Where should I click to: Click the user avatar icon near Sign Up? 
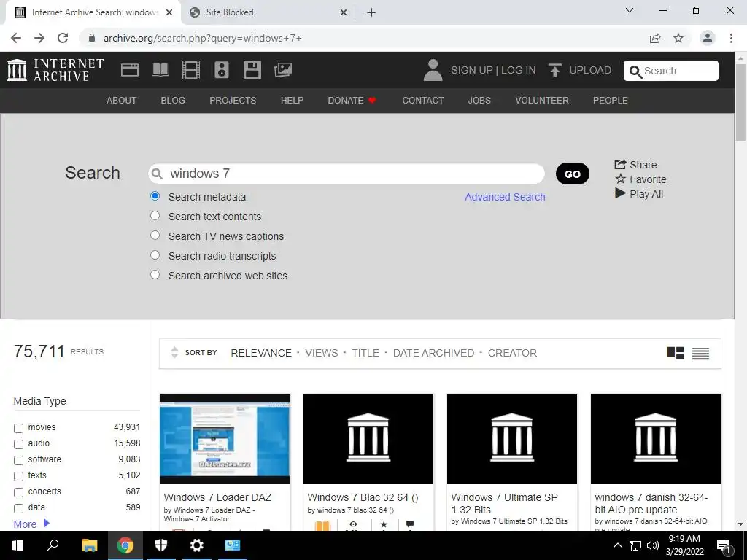tap(433, 70)
